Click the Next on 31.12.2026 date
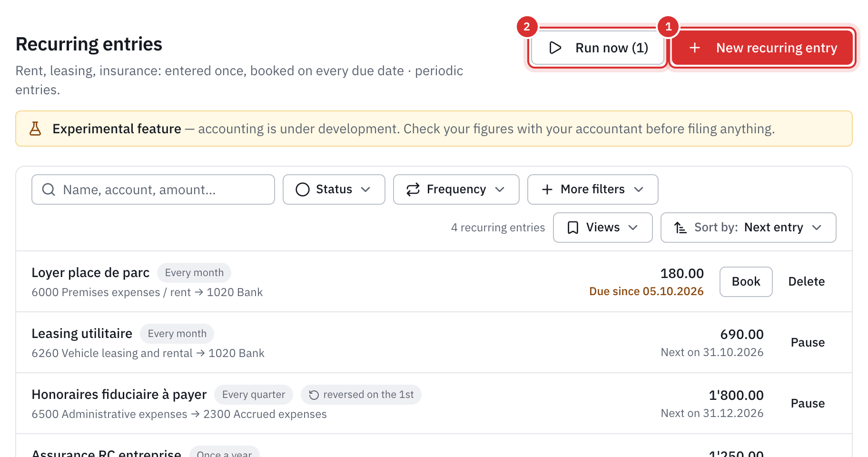This screenshot has width=868, height=457. tap(712, 413)
